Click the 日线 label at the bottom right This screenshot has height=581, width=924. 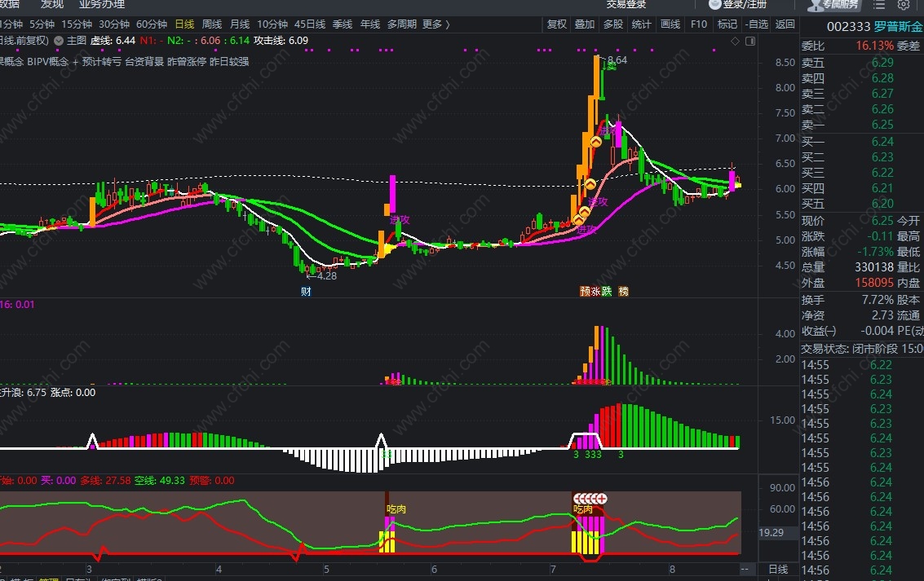[778, 570]
